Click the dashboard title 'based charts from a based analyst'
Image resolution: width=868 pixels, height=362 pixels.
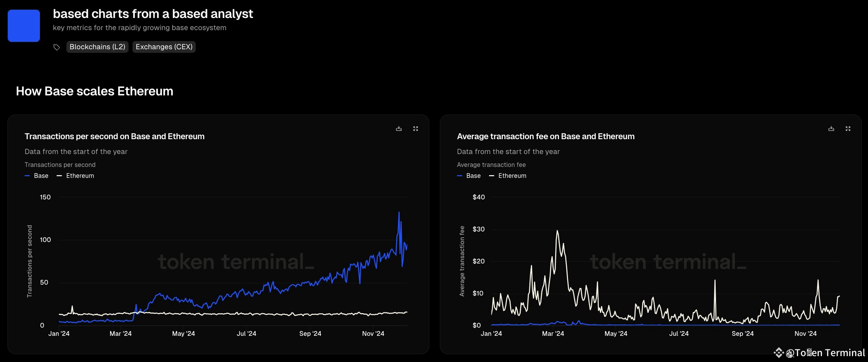(154, 13)
